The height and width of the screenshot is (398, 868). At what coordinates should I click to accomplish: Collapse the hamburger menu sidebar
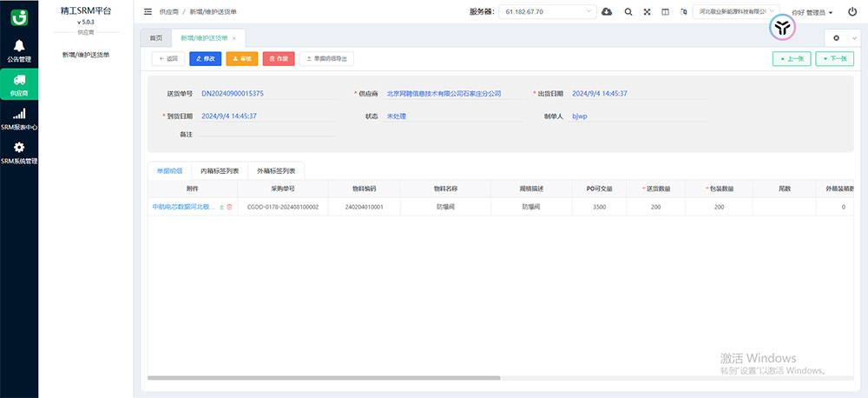click(148, 12)
